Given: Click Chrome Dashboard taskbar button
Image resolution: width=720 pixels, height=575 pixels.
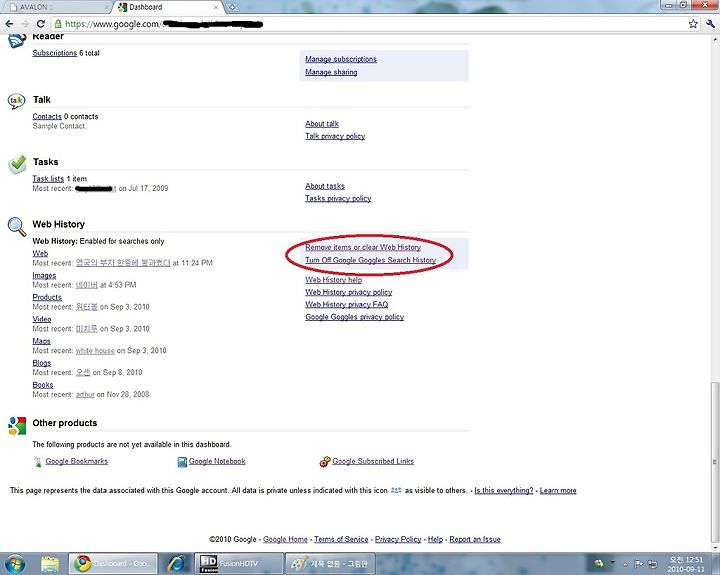Looking at the screenshot, I should pyautogui.click(x=113, y=564).
